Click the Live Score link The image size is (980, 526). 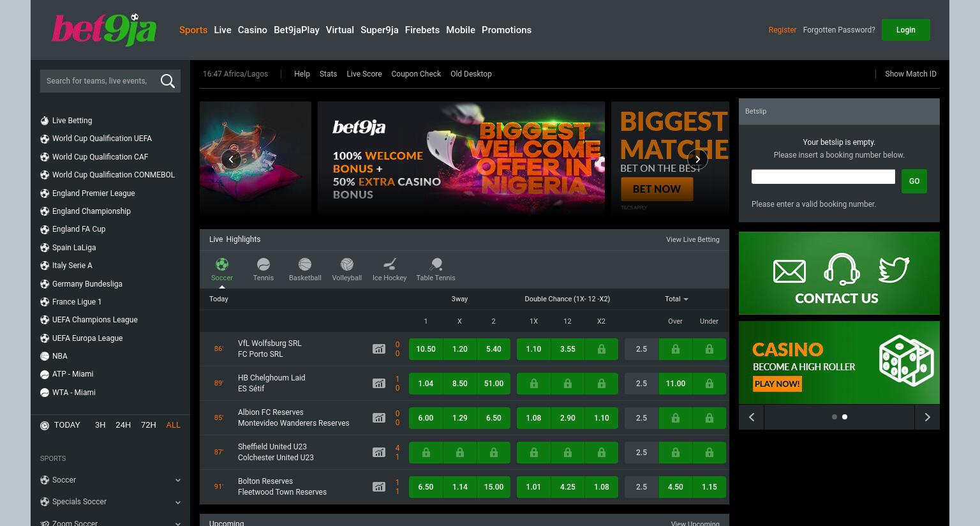[x=364, y=74]
